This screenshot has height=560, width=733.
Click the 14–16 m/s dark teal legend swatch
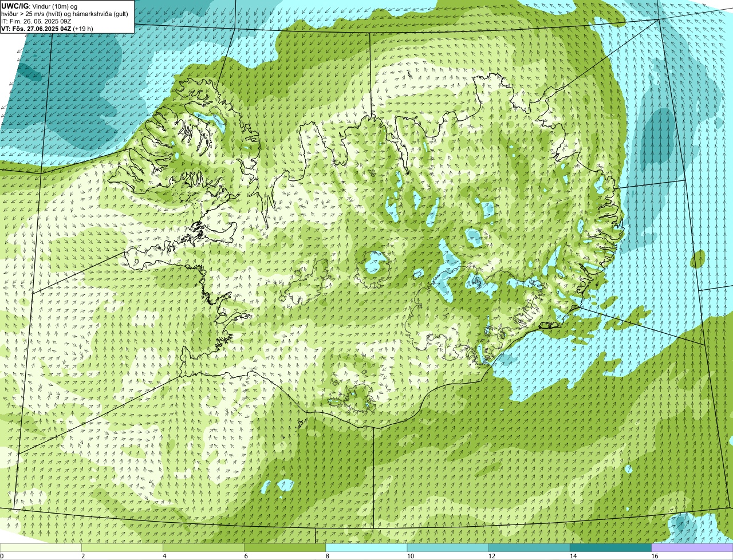click(610, 548)
